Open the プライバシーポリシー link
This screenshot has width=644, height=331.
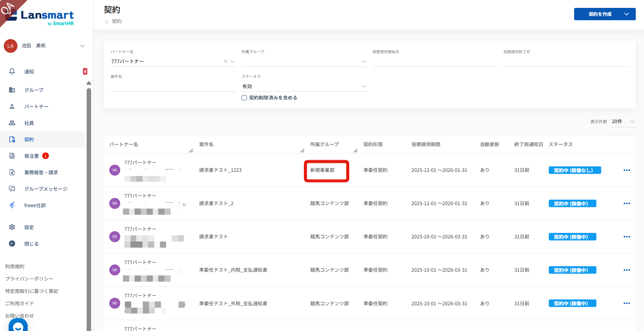coord(29,279)
